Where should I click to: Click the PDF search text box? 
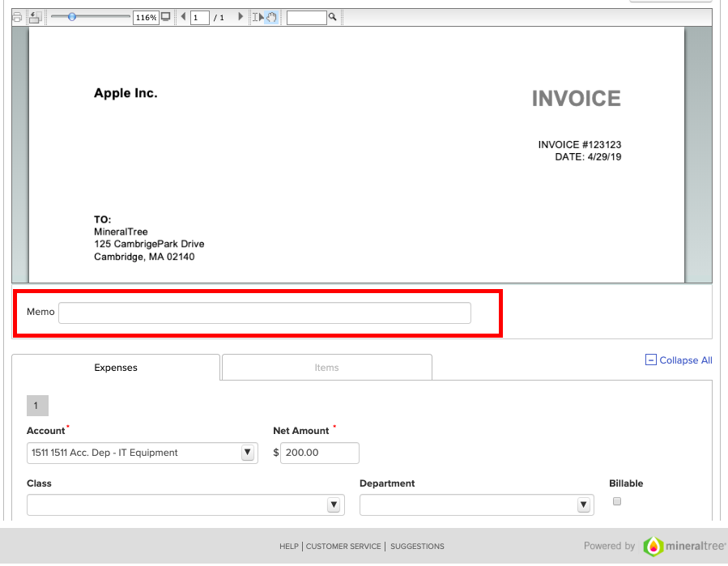tap(306, 18)
